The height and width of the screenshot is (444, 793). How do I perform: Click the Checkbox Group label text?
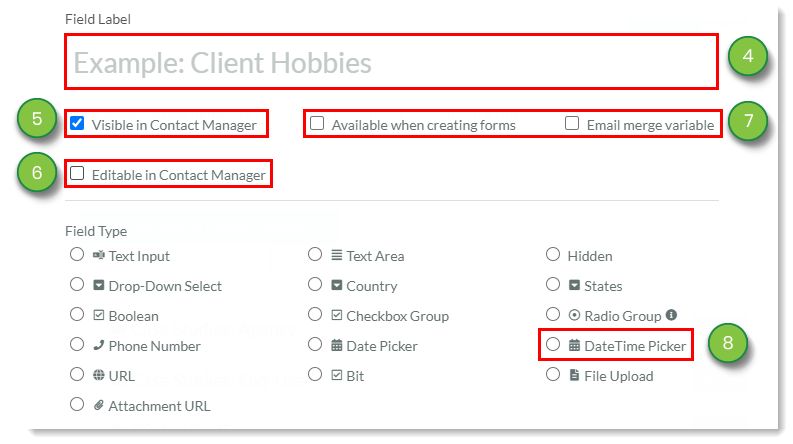click(398, 316)
